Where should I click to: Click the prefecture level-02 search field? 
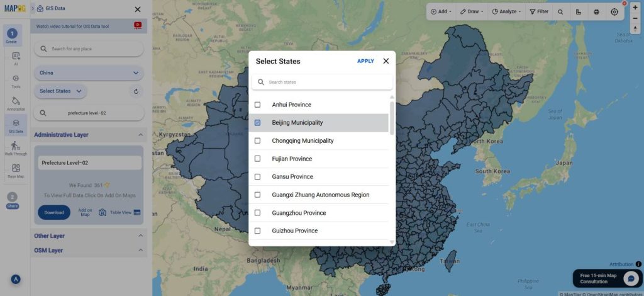[89, 113]
